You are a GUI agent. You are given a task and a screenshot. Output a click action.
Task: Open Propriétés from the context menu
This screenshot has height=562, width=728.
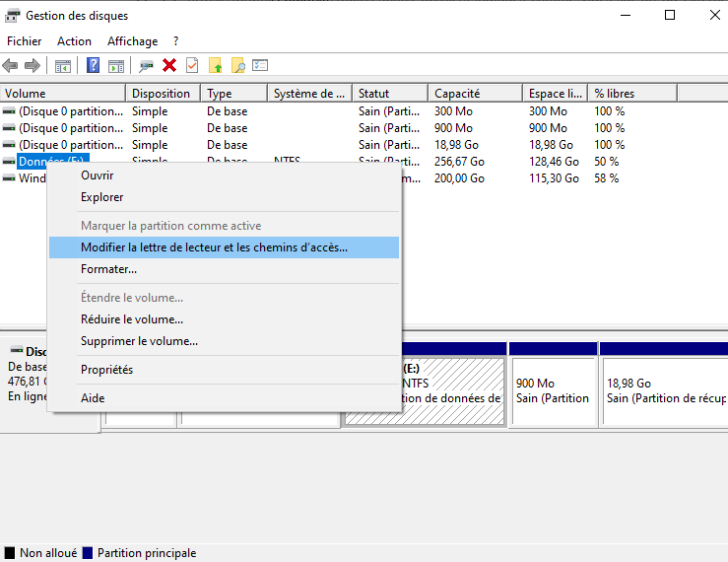click(224, 370)
